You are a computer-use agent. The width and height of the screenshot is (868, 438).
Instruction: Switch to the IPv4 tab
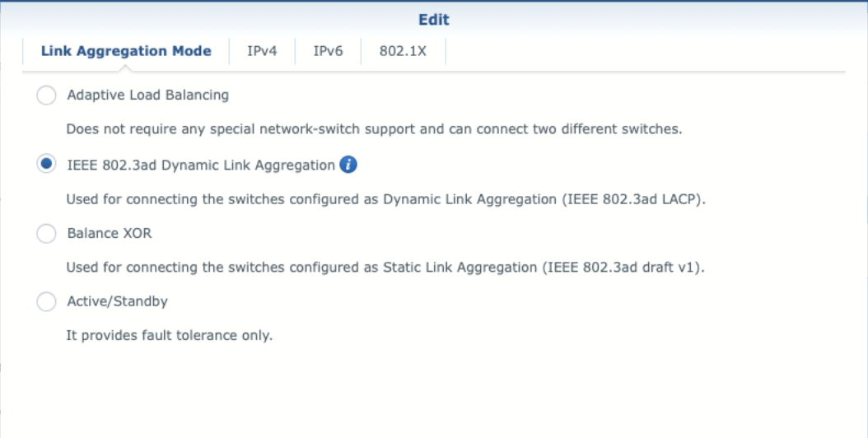[262, 51]
